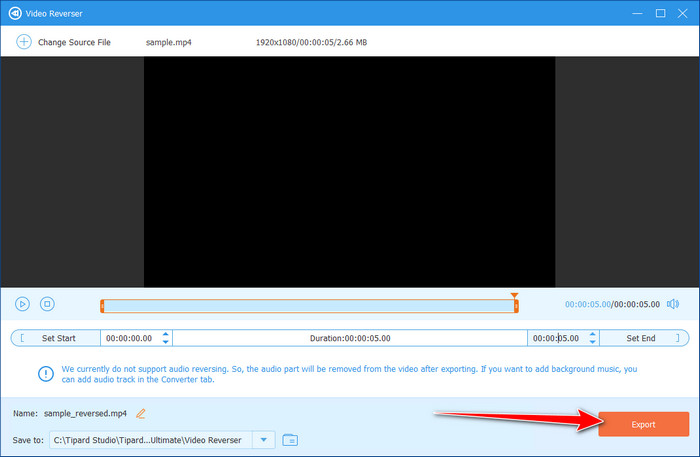The height and width of the screenshot is (457, 700).
Task: Increase end time with up arrow
Action: click(593, 334)
